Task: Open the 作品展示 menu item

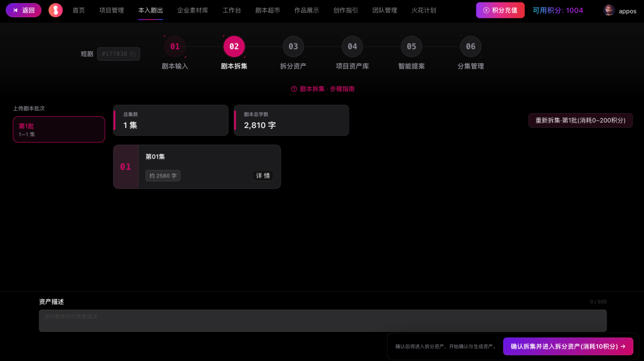Action: (306, 10)
